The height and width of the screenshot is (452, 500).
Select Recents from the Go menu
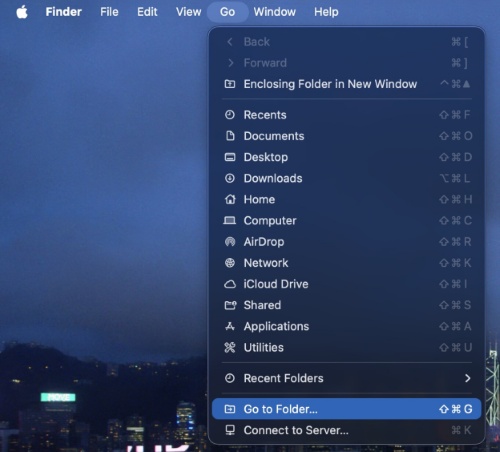click(x=347, y=115)
